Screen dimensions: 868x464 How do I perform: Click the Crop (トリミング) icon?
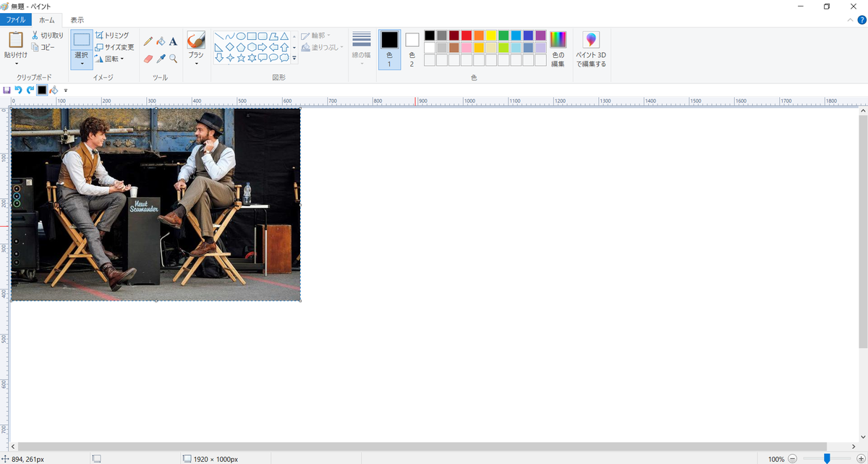[99, 34]
